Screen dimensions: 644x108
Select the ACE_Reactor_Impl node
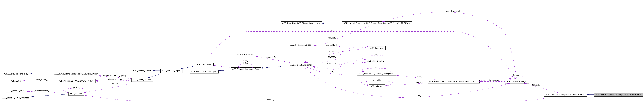[16, 91]
